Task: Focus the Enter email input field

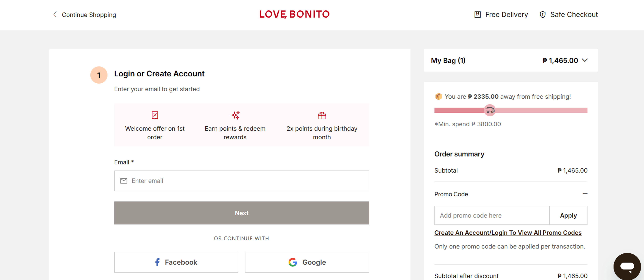Action: (241, 181)
